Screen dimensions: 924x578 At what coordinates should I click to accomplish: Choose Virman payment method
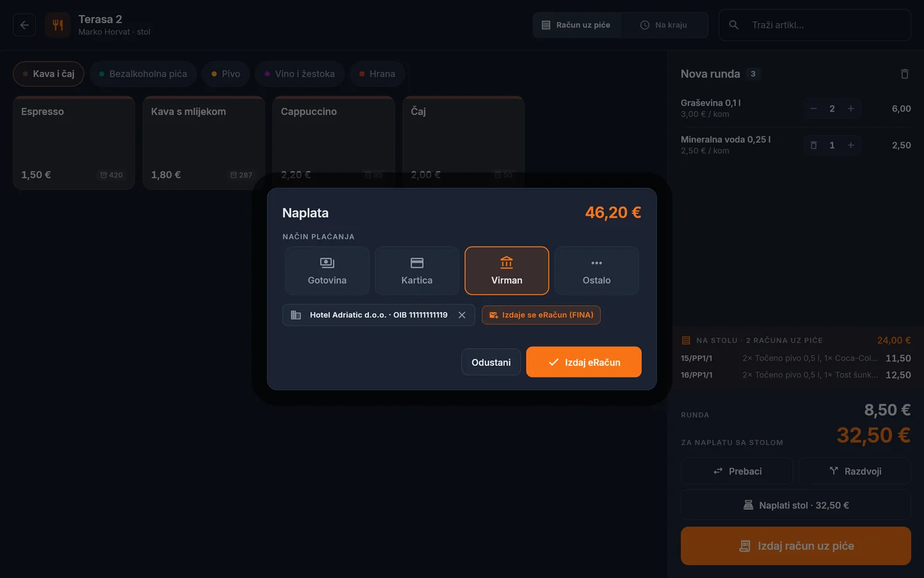point(507,271)
